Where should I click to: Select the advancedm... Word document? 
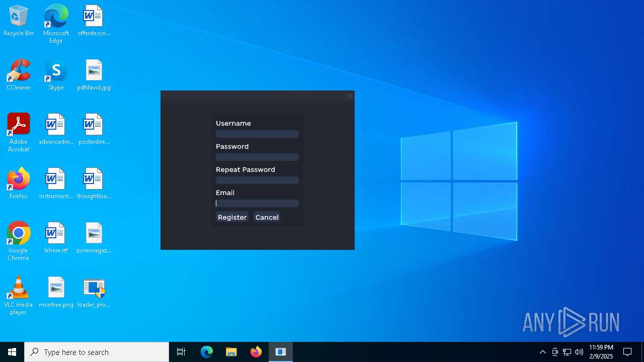coord(56,129)
